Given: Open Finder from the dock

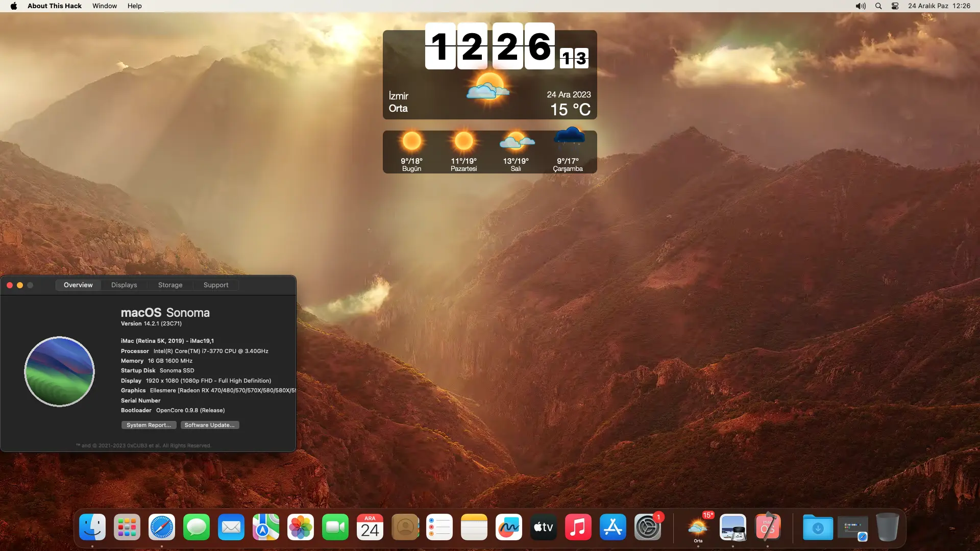Looking at the screenshot, I should point(92,527).
